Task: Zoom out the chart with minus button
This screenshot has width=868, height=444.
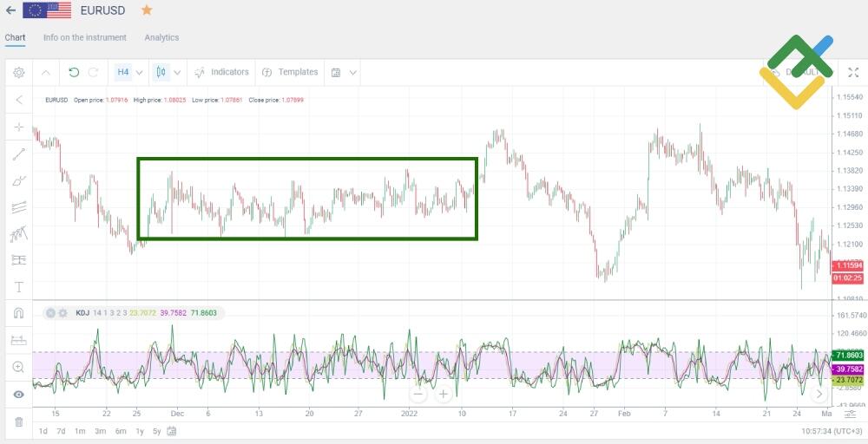Action: (x=418, y=395)
